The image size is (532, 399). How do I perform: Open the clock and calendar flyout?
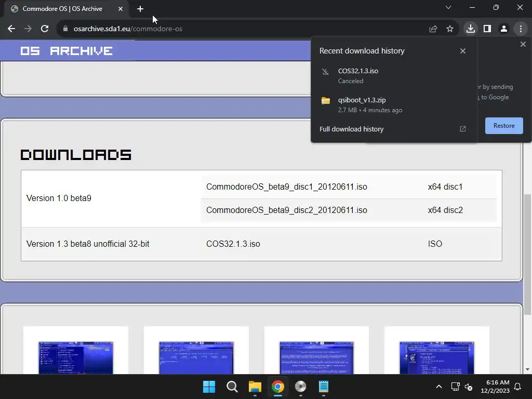tap(495, 387)
